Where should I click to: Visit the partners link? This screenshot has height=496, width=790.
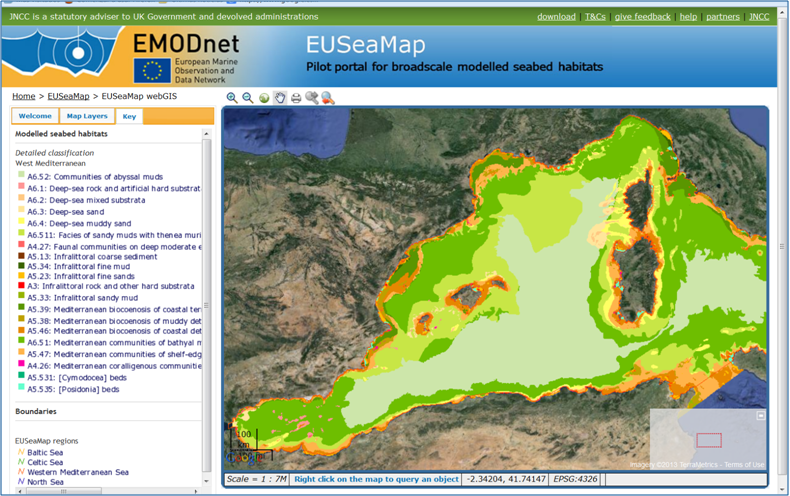click(722, 17)
